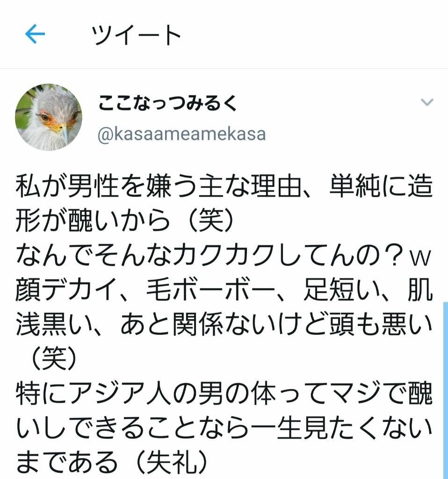This screenshot has height=479, width=448.
Task: Tap the line containing 一生見たくない
Action: 224,428
